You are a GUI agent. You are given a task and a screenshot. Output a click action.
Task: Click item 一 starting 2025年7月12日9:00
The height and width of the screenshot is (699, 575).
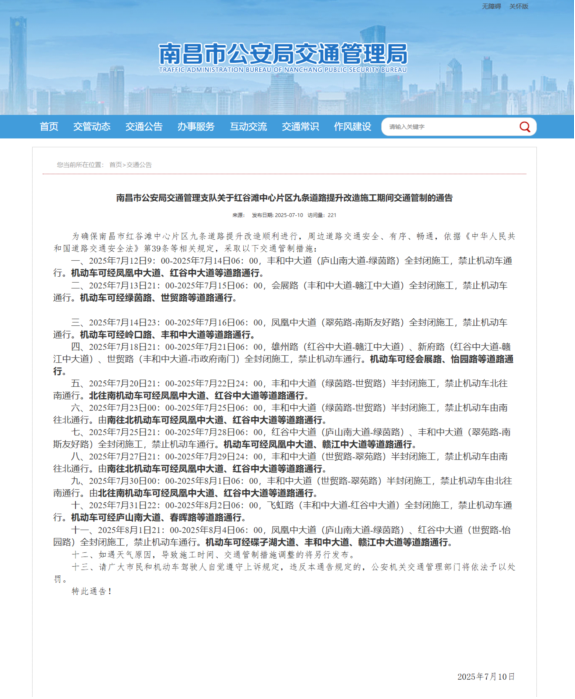(x=283, y=267)
